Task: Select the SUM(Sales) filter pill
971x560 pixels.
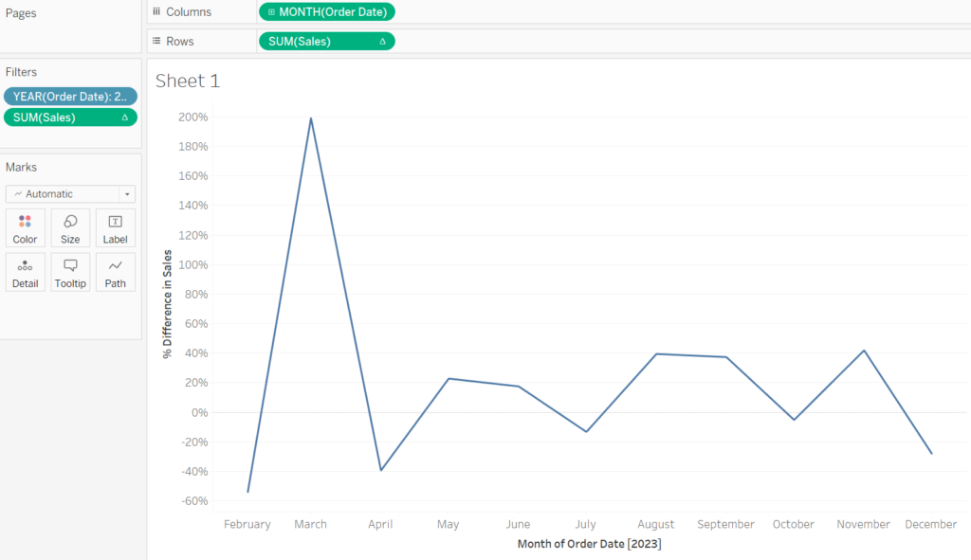Action: (x=70, y=117)
